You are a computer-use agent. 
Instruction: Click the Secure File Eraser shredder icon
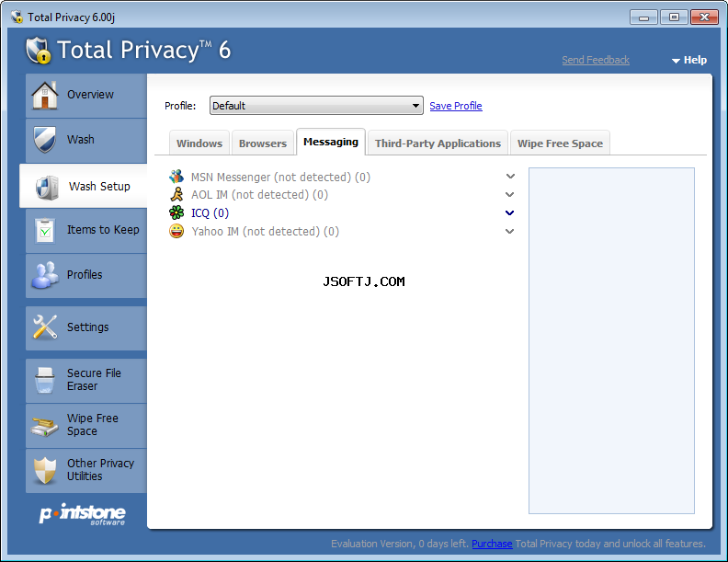click(x=44, y=380)
